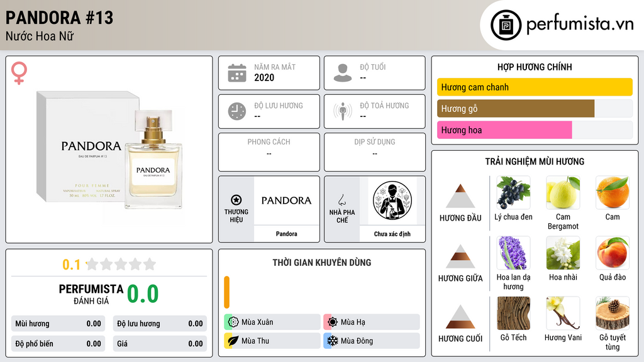The height and width of the screenshot is (362, 644).
Task: Click the Mùi hương 0.00 score field
Action: [58, 324]
